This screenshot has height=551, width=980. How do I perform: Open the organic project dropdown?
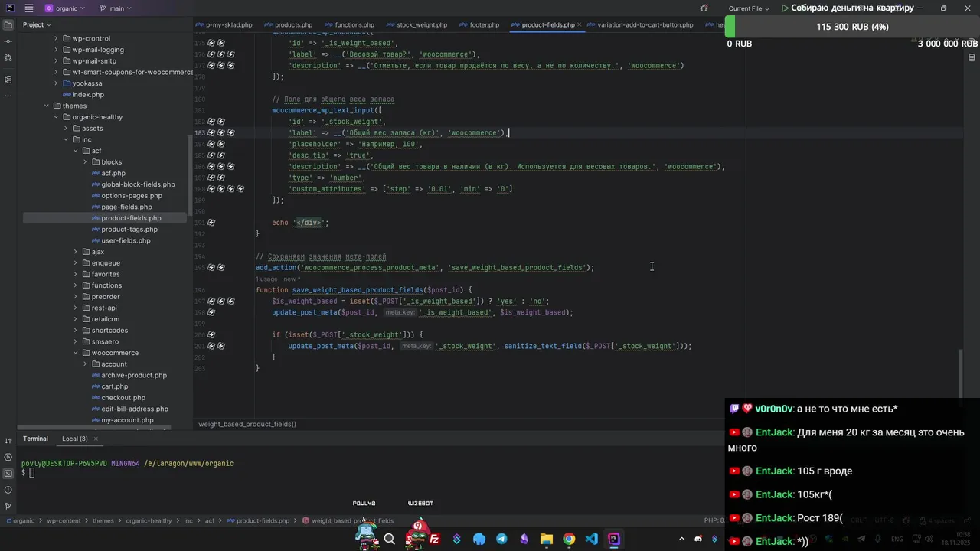click(66, 8)
